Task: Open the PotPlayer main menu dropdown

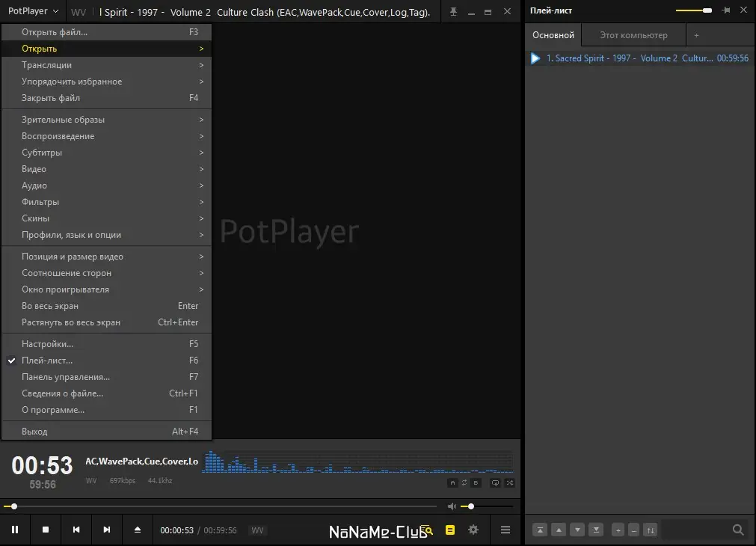Action: pos(33,11)
